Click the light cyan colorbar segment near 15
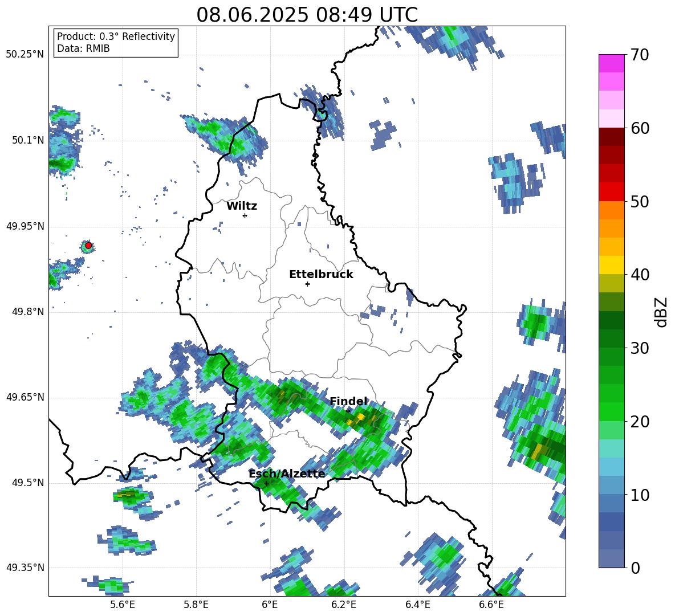675x616 pixels. (x=611, y=448)
